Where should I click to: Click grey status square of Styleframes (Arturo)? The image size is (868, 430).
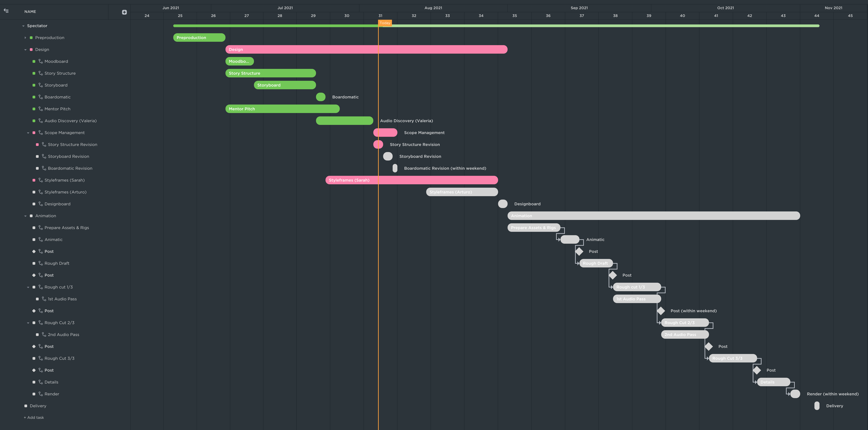[x=34, y=192]
